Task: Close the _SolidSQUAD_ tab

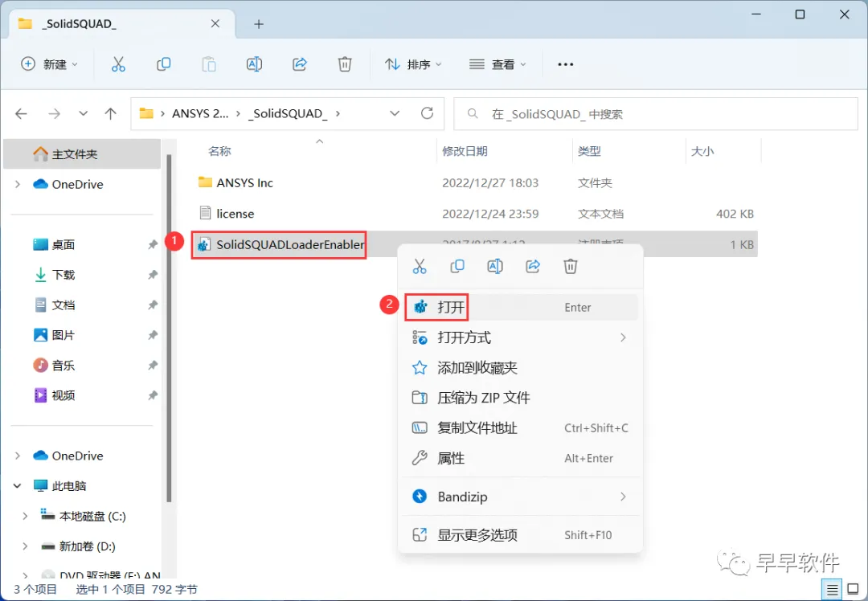Action: click(215, 24)
